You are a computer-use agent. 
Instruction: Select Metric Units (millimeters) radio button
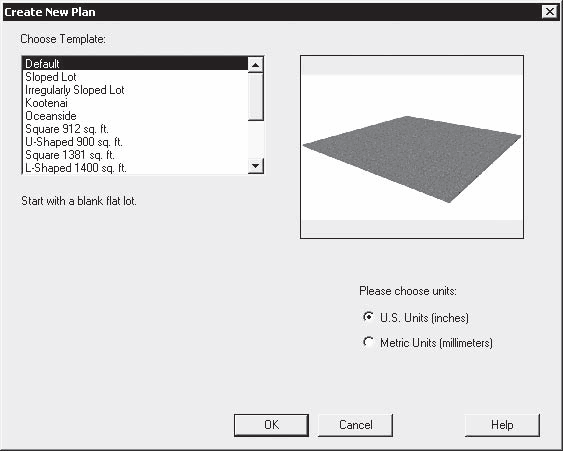[368, 342]
